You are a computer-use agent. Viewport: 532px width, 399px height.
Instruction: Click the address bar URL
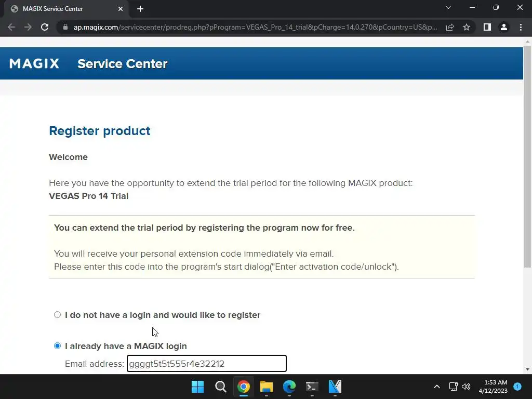pos(255,27)
